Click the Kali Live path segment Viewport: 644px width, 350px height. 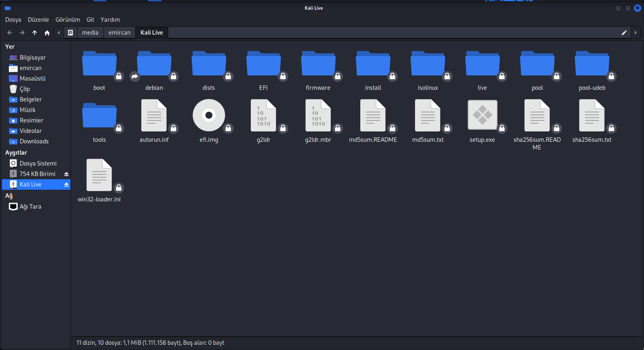coord(152,33)
